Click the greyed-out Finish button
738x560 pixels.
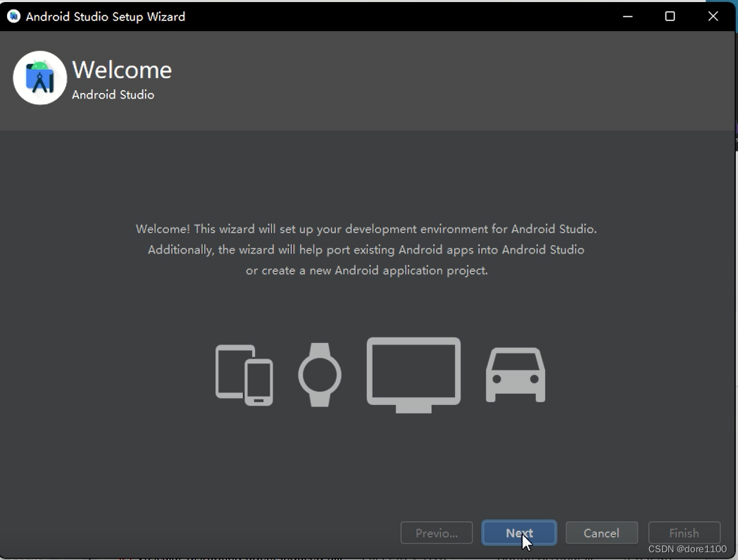click(684, 533)
